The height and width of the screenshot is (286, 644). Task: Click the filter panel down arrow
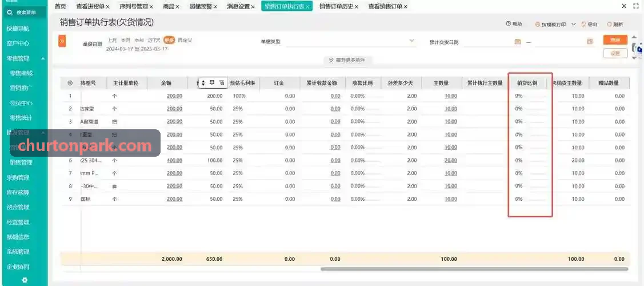[x=635, y=58]
